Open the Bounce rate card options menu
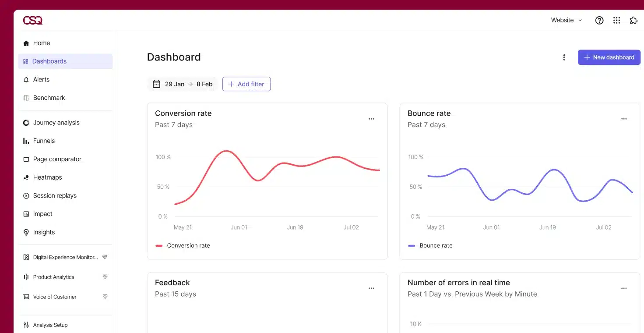Viewport: 644px width, 333px height. click(x=624, y=119)
